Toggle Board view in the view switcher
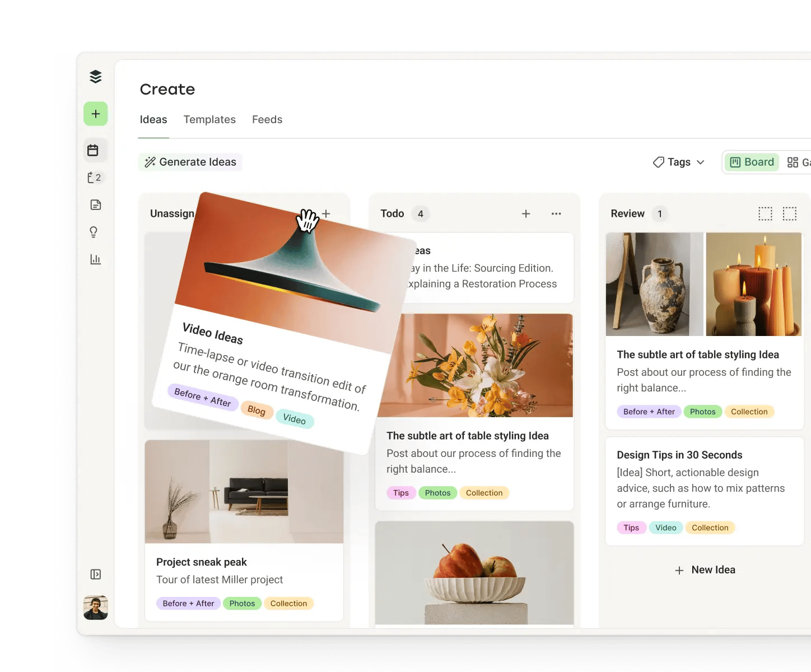 [x=752, y=162]
